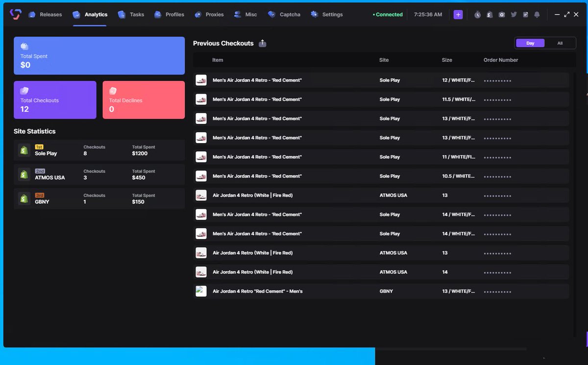The width and height of the screenshot is (588, 365).
Task: Click the $1200 total spent value
Action: tap(140, 153)
